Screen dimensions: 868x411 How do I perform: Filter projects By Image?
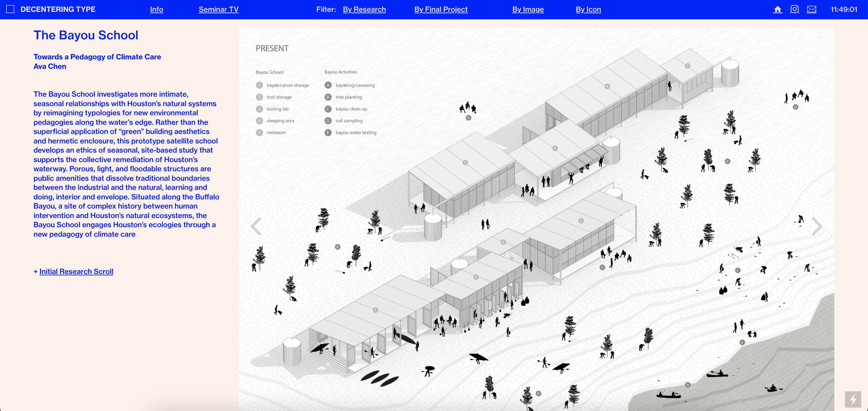(x=528, y=9)
